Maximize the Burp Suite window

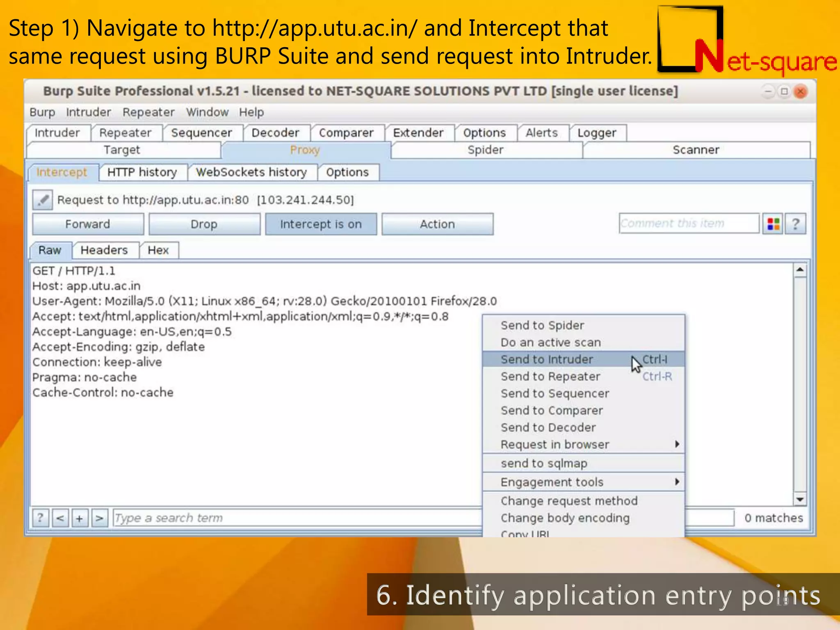tap(784, 91)
